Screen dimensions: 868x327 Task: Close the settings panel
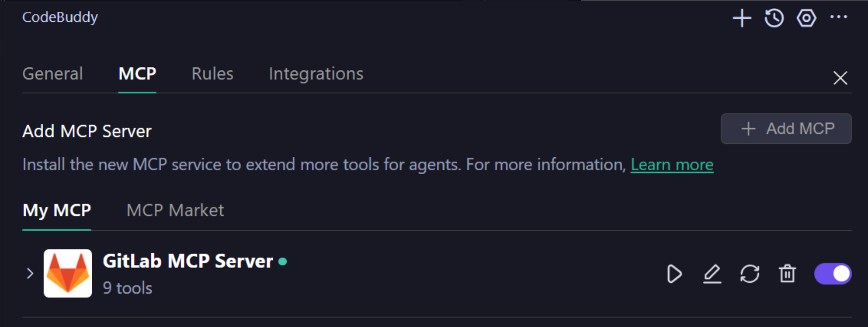click(840, 78)
